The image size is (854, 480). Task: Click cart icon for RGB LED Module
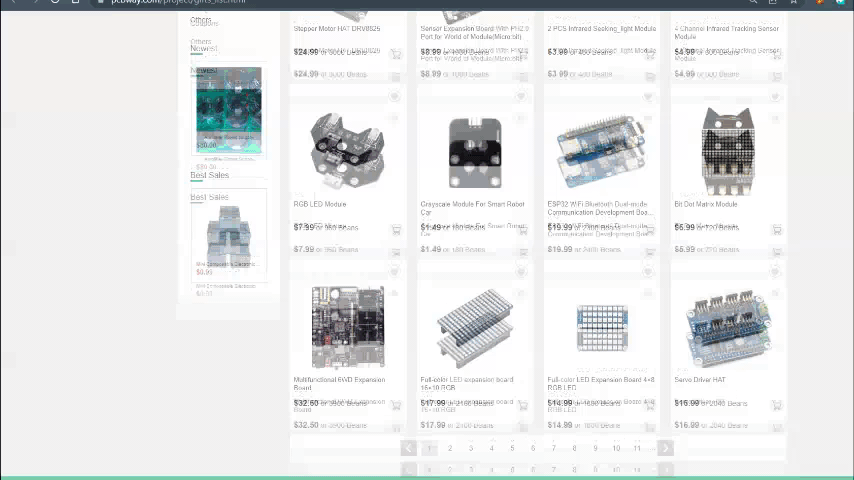click(396, 229)
